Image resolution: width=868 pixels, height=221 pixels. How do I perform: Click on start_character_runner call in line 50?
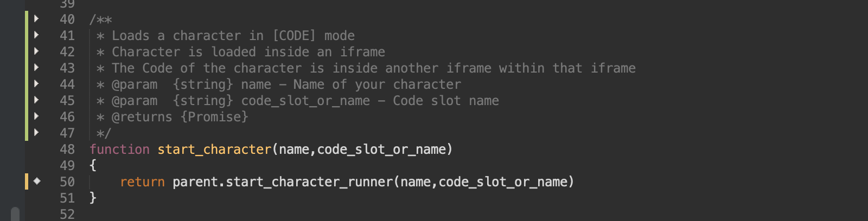click(309, 182)
